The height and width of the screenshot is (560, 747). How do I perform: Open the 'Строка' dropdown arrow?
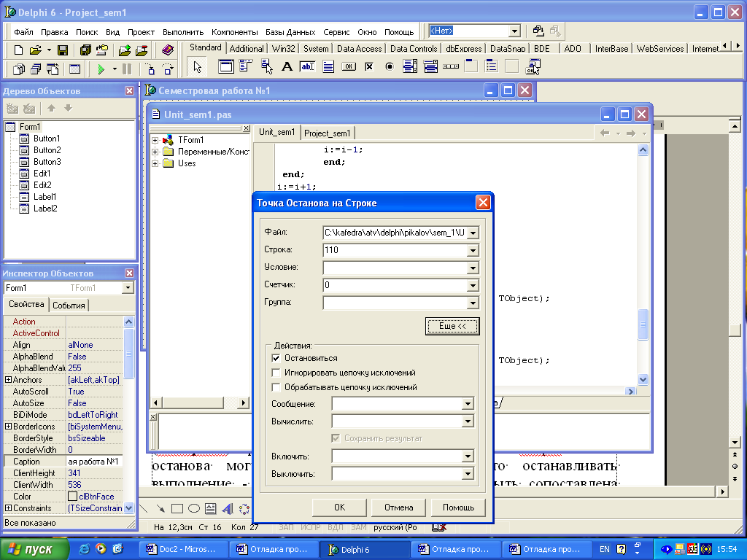(473, 251)
